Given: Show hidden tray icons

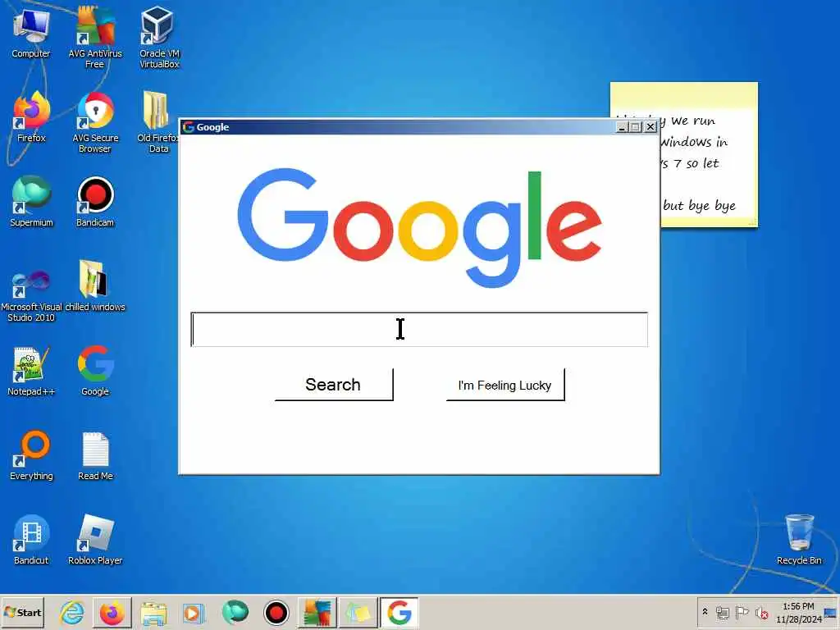Looking at the screenshot, I should (705, 612).
